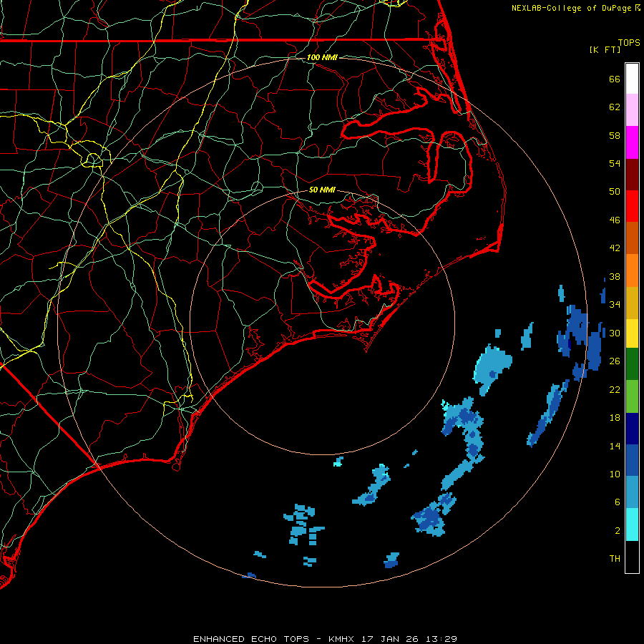644x644 pixels.
Task: Click the '2' legend value label
Action: click(x=618, y=531)
